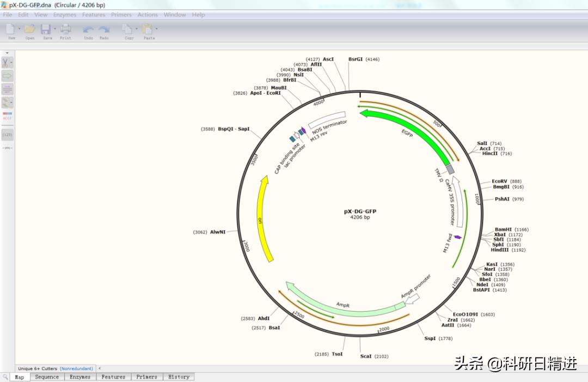Switch to the History tab

[x=179, y=377]
